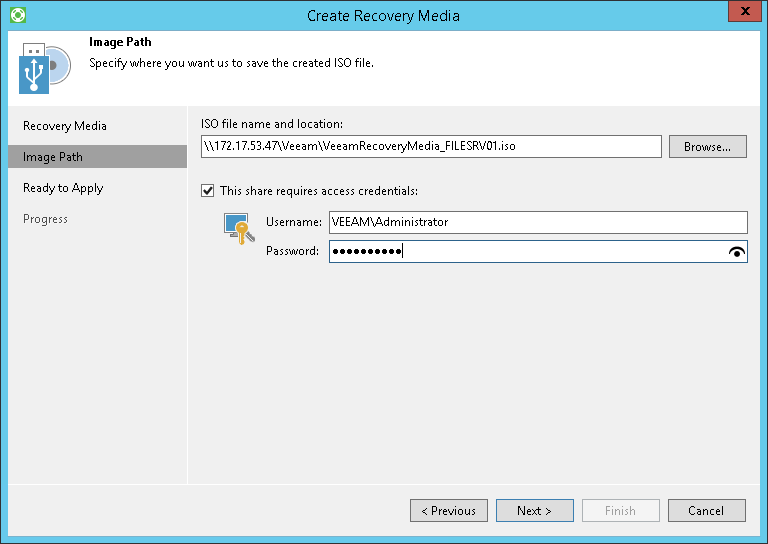
Task: Open the Recovery Media step
Action: click(x=65, y=126)
